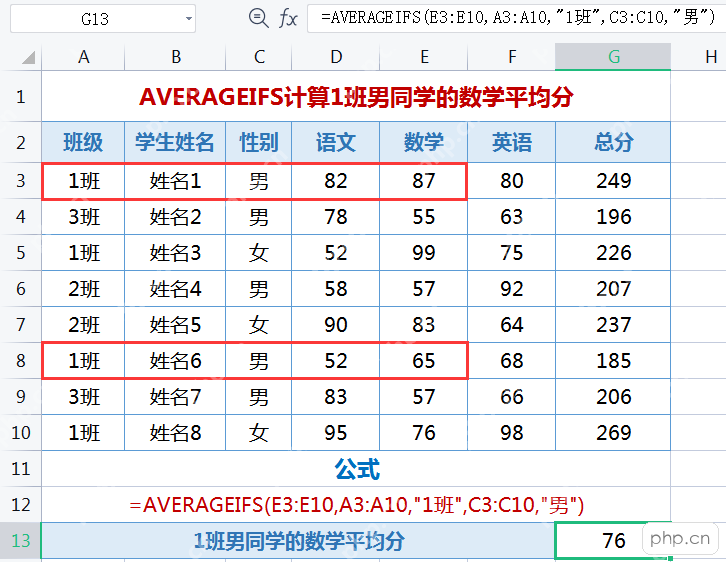The height and width of the screenshot is (562, 726).
Task: Select column H header
Action: point(699,57)
